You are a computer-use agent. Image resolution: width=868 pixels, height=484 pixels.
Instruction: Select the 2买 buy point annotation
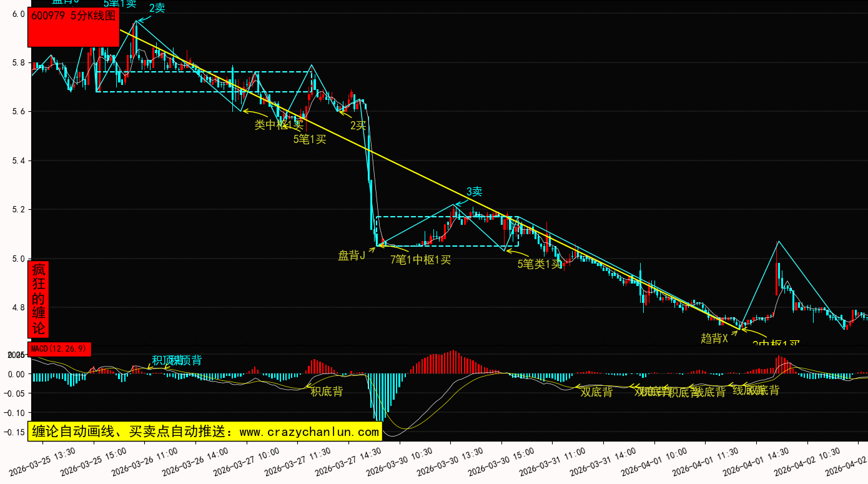pos(358,125)
